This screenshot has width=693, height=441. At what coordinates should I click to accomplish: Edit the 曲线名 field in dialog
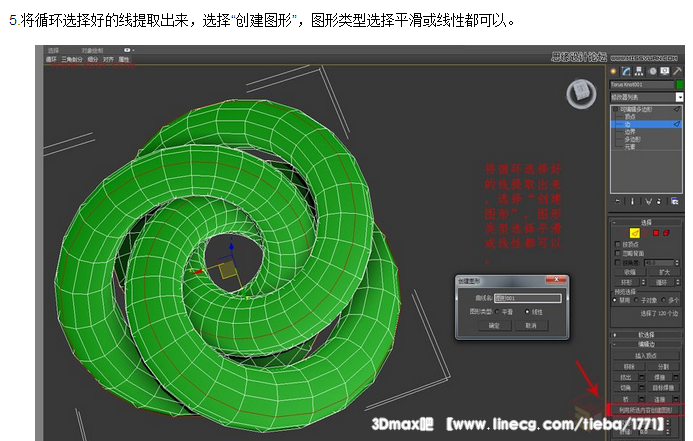pyautogui.click(x=528, y=298)
